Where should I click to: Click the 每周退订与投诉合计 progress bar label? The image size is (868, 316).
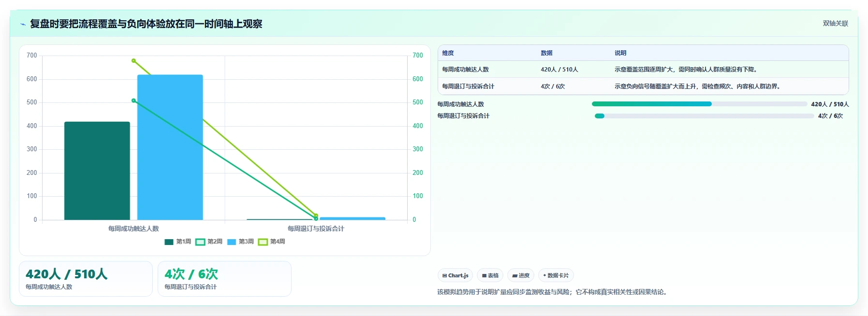point(463,116)
